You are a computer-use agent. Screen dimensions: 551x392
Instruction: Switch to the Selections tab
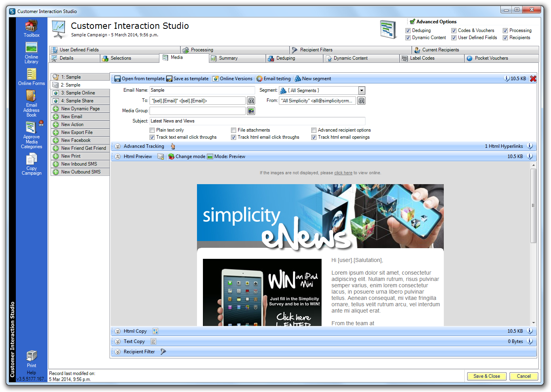(129, 58)
